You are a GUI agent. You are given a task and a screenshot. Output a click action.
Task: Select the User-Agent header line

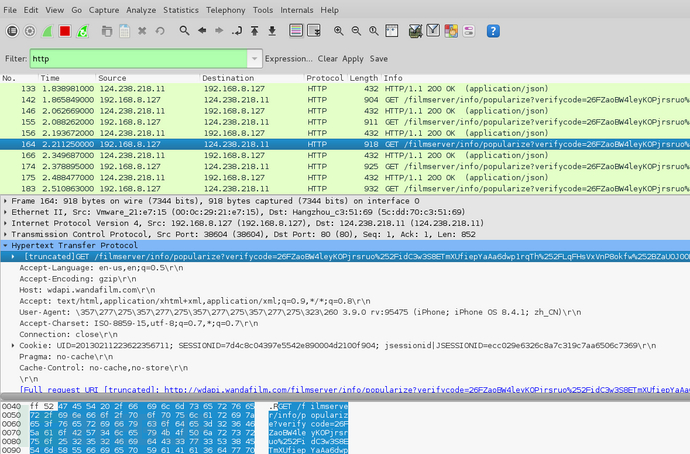pos(300,312)
